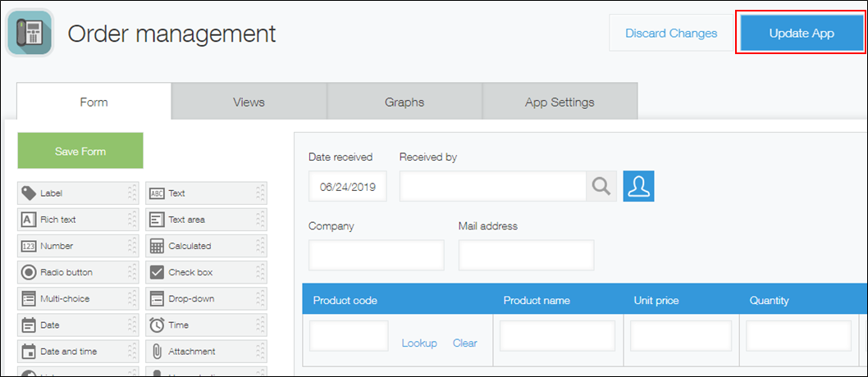868x377 pixels.
Task: Select the Calculated field icon
Action: click(157, 246)
